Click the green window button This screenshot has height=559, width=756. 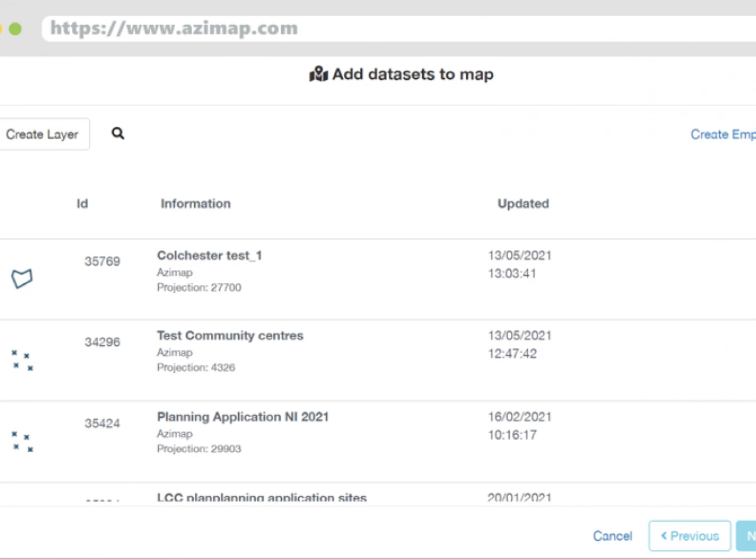tap(16, 29)
